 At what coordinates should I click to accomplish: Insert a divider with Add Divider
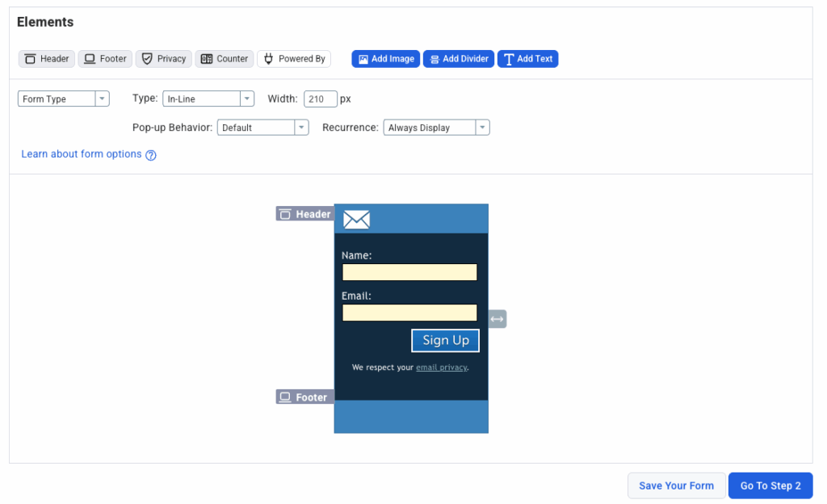click(458, 59)
